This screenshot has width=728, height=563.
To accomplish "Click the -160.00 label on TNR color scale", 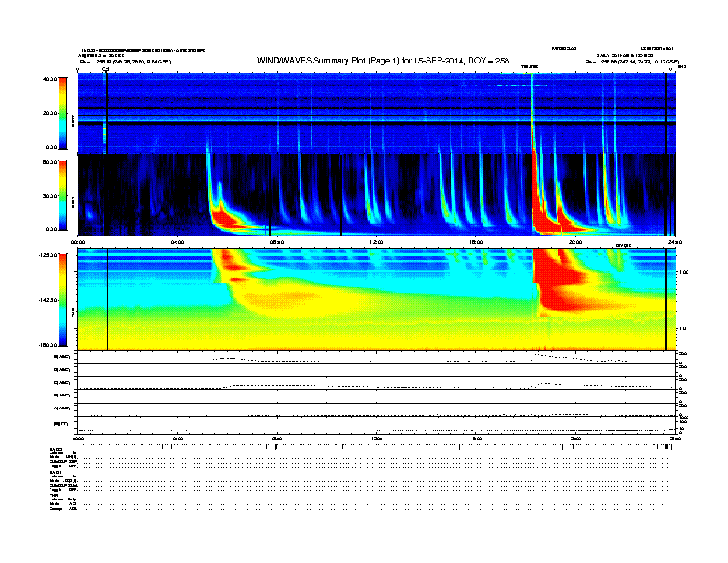I will pos(48,345).
